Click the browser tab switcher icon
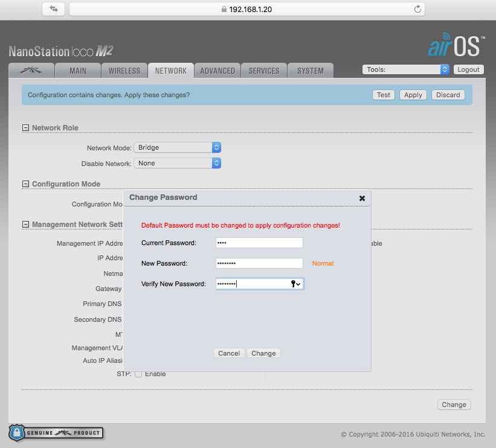The image size is (496, 448). pos(54,9)
